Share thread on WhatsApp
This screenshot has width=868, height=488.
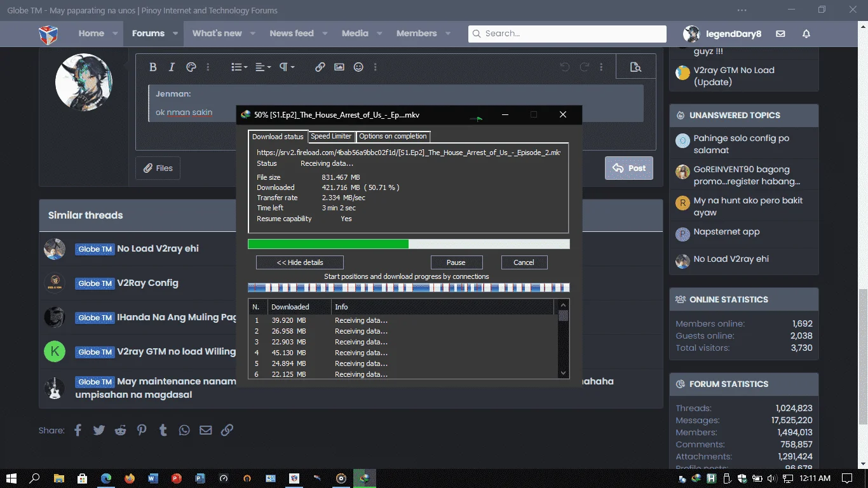tap(184, 430)
